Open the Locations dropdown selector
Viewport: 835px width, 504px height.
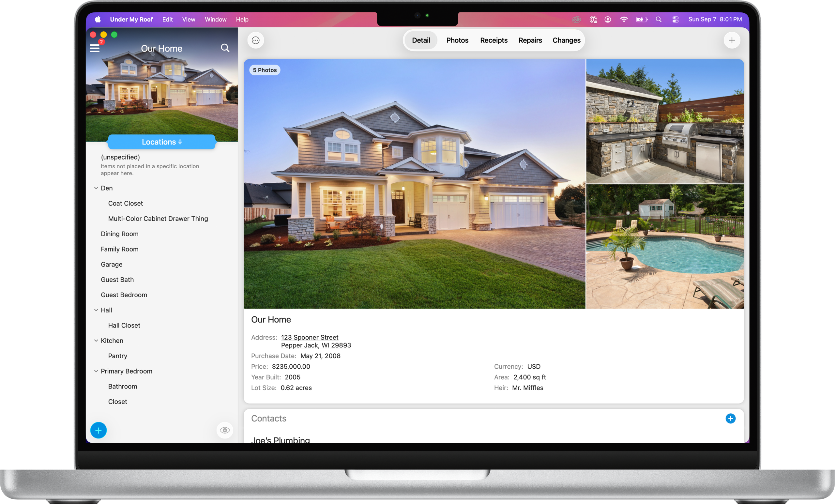coord(161,142)
